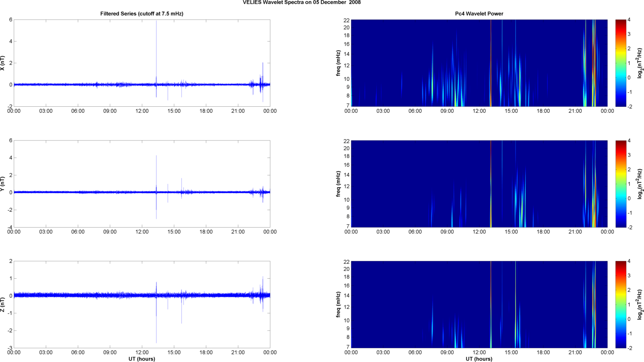Select the X (nT) axis label
The height and width of the screenshot is (362, 644).
click(x=3, y=63)
